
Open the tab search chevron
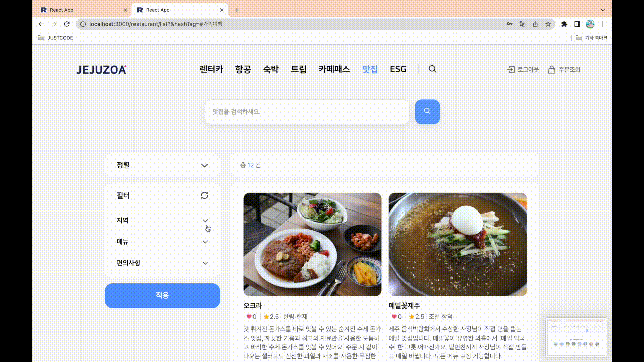pos(603,10)
